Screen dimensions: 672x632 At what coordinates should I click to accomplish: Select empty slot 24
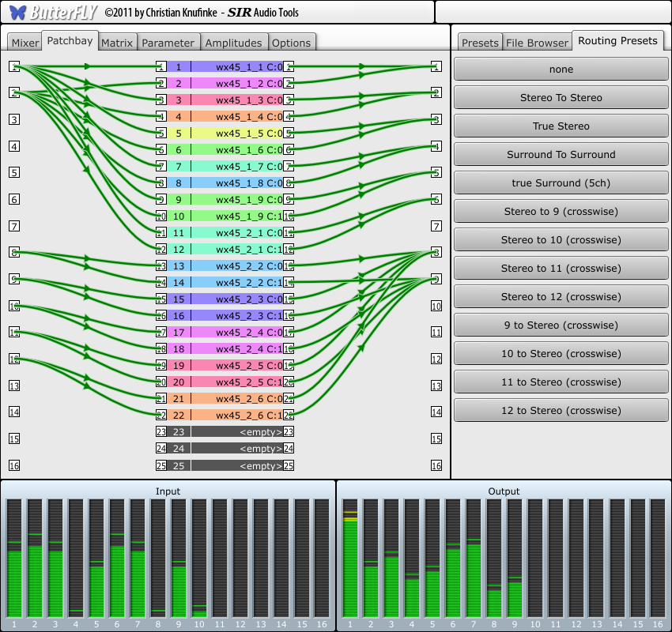(225, 448)
